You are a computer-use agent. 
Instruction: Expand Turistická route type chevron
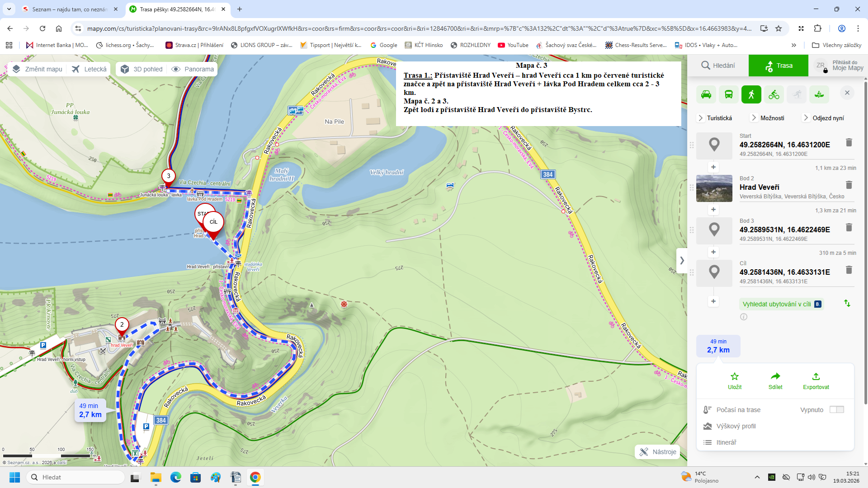(701, 118)
